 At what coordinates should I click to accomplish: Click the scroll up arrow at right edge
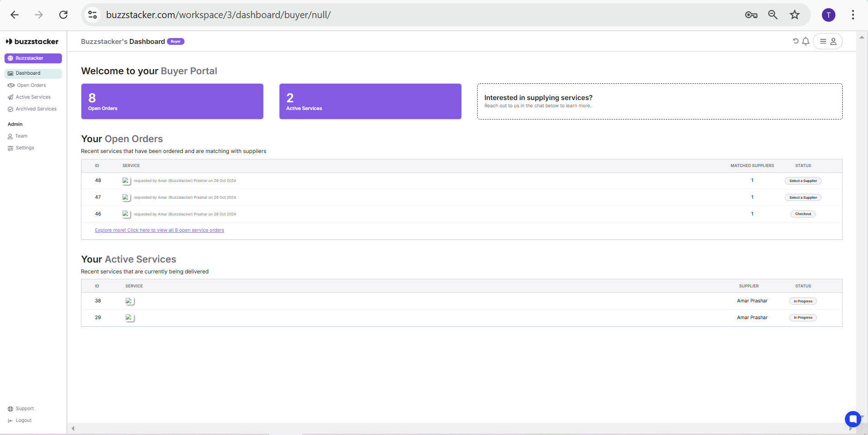point(862,37)
